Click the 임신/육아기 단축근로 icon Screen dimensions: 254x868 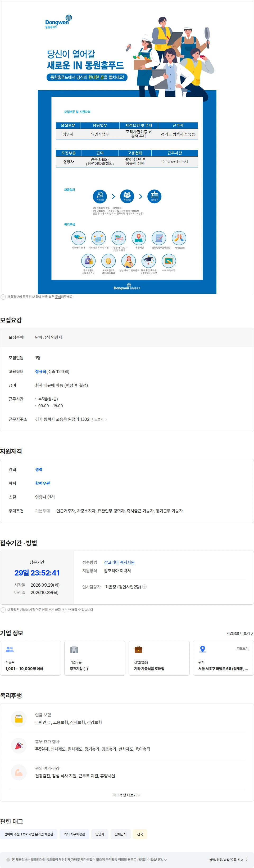coord(129,261)
